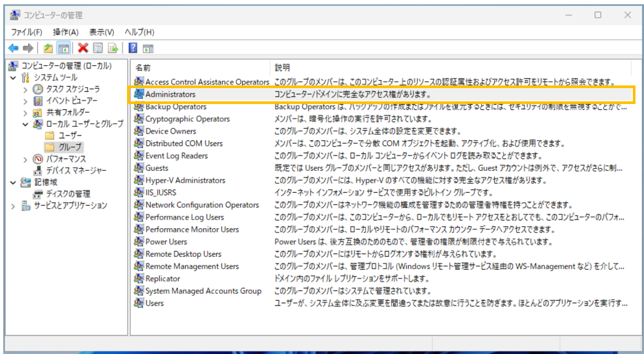Image resolution: width=644 pixels, height=354 pixels.
Task: Select サービスとアプリケーション in the tree
Action: (64, 205)
